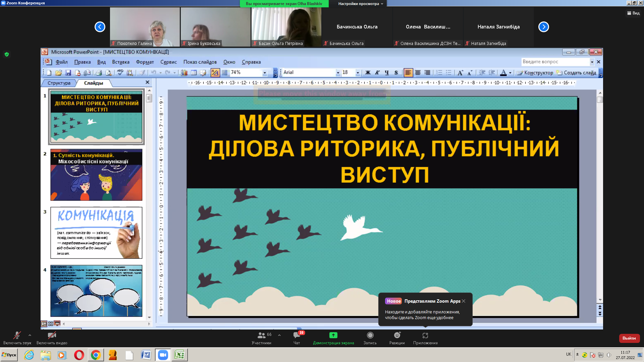This screenshot has height=362, width=644.
Task: Expand the Undo history dropdown arrow
Action: coord(160,73)
